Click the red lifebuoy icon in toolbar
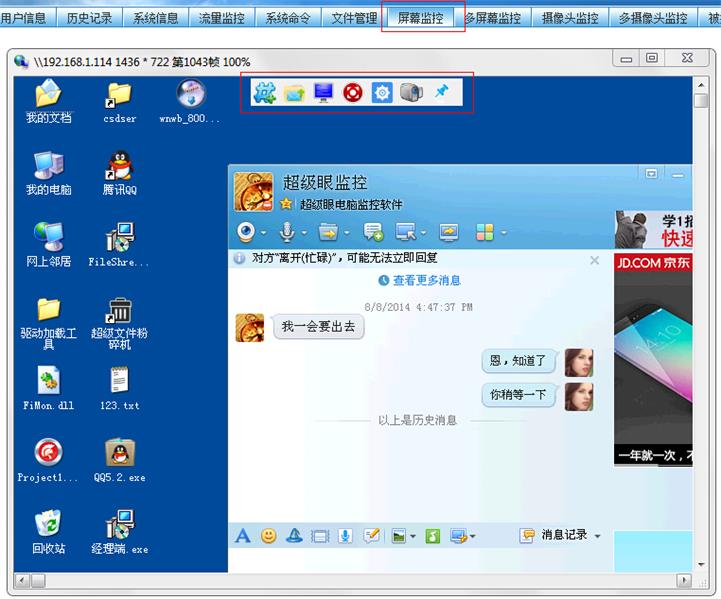The width and height of the screenshot is (721, 599). [x=352, y=93]
